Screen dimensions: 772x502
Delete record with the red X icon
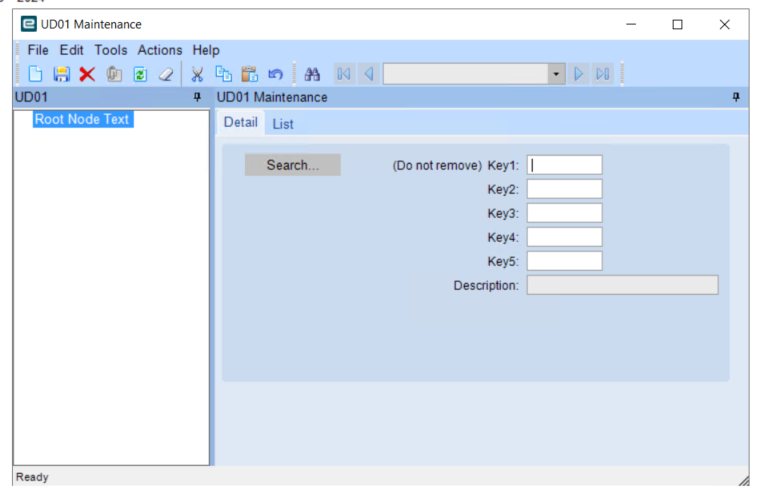[x=87, y=74]
